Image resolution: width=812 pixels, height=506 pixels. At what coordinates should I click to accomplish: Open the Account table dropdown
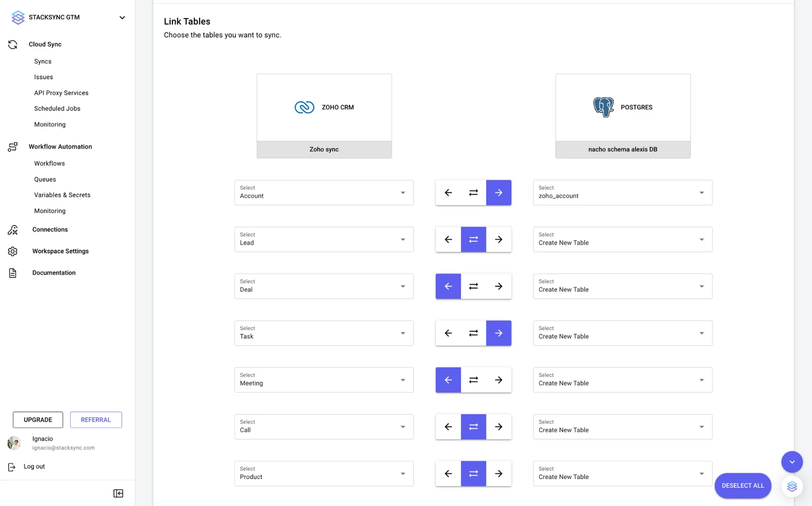[x=324, y=193]
